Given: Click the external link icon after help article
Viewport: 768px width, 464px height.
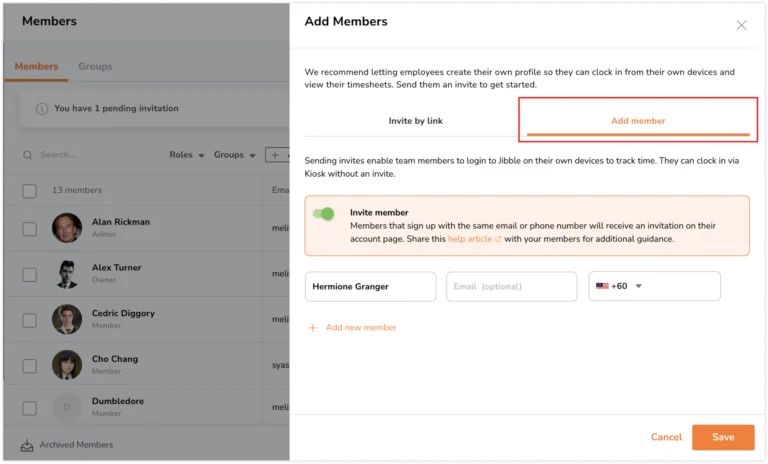Looking at the screenshot, I should [498, 239].
